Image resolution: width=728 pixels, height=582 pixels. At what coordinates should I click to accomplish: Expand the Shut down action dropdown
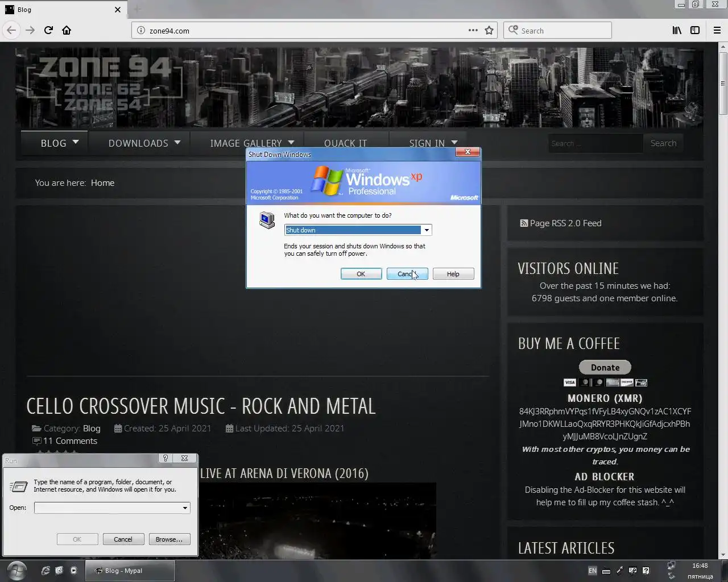[426, 230]
